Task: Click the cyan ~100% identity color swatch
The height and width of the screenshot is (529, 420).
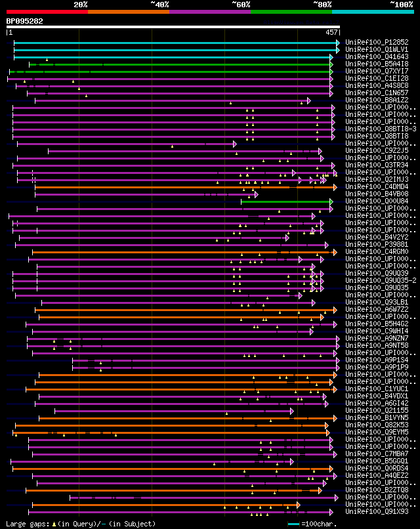Action: (x=373, y=12)
